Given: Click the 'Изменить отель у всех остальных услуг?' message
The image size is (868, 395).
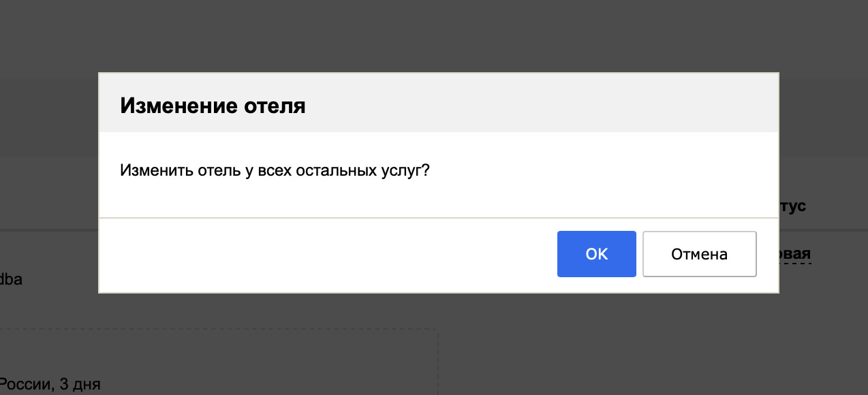Looking at the screenshot, I should click(275, 170).
